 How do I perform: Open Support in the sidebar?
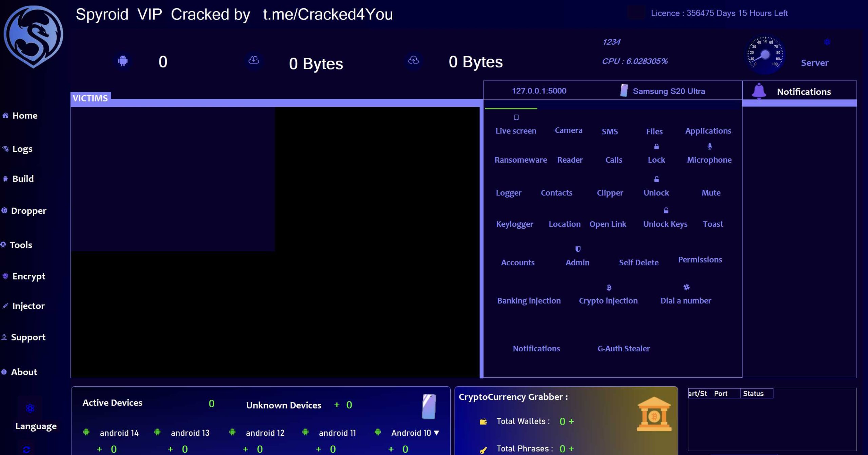click(28, 337)
